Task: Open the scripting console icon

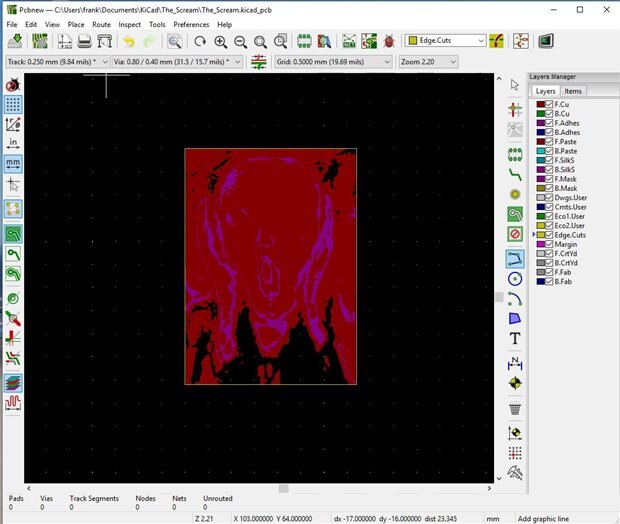Action: (x=546, y=41)
